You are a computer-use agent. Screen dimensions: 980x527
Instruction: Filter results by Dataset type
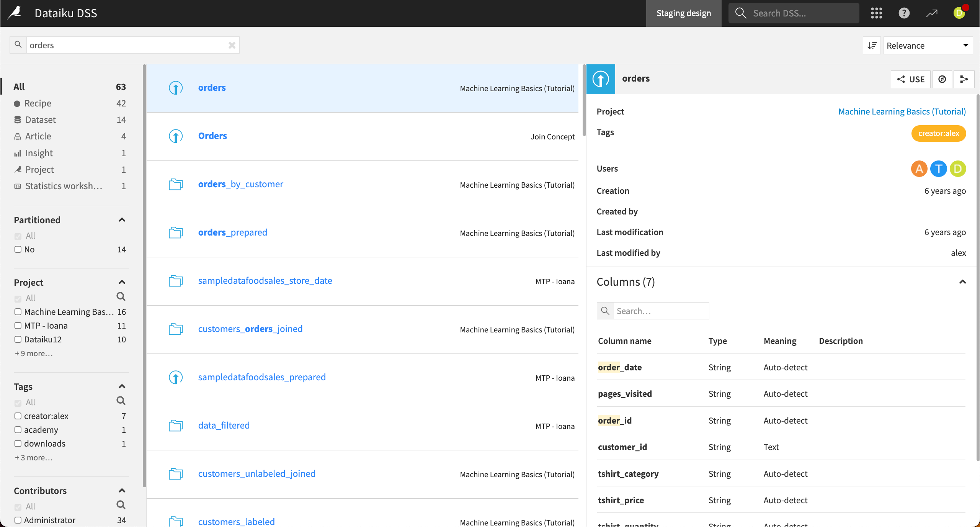(x=70, y=120)
